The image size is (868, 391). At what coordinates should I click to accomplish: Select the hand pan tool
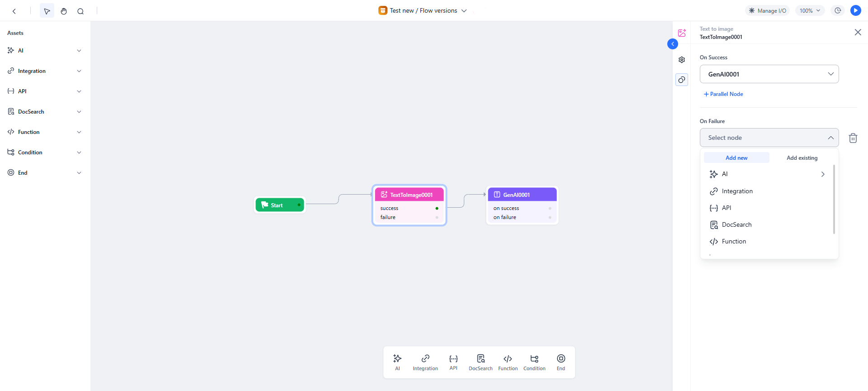pos(64,11)
